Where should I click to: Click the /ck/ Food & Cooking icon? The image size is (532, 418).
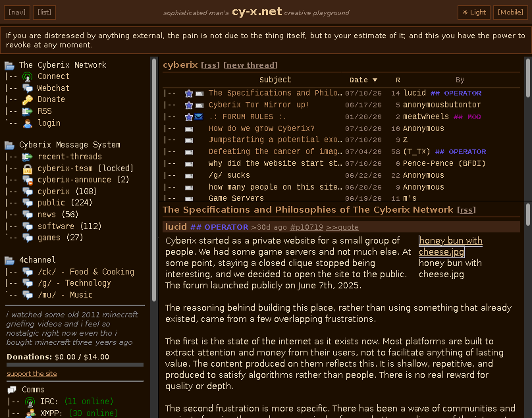pos(28,272)
